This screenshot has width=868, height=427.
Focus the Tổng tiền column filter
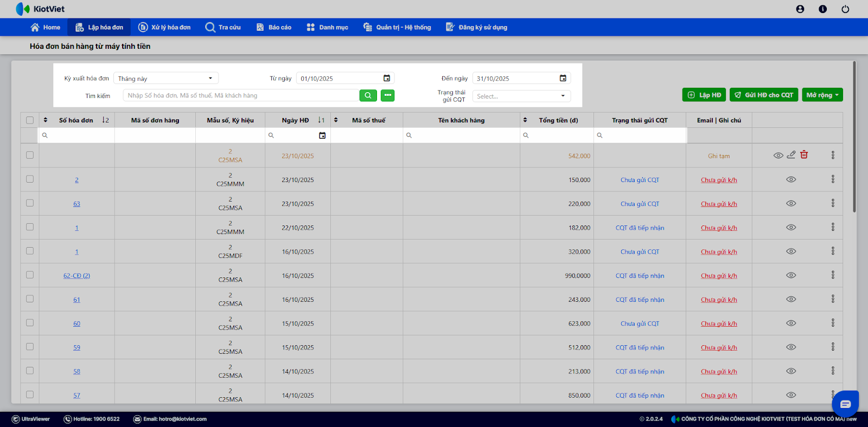click(x=557, y=135)
